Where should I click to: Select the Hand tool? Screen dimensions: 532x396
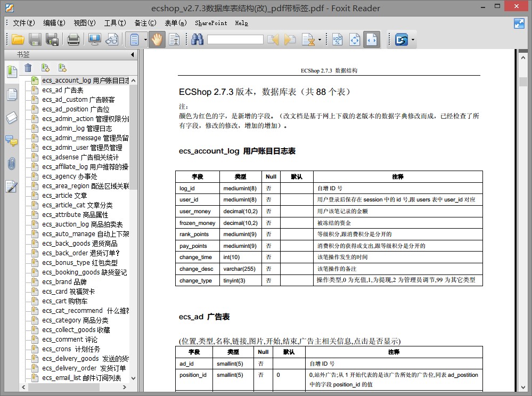coord(157,40)
